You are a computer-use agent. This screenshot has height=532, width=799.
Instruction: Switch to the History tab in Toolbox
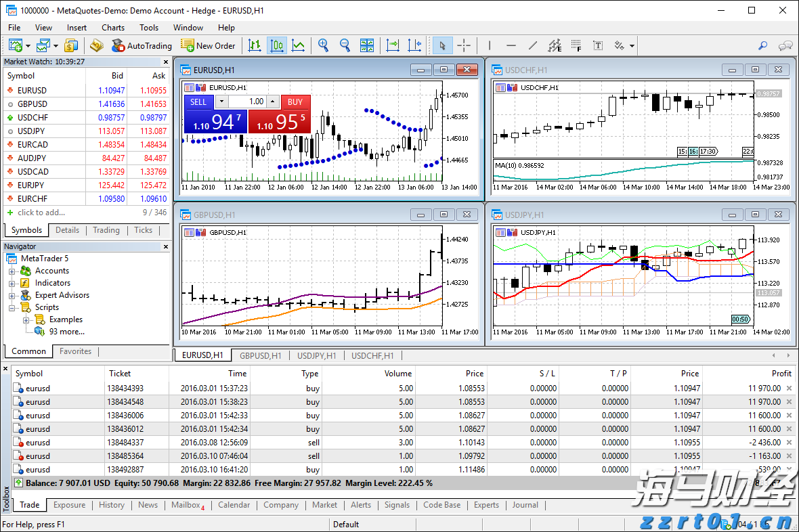(x=111, y=505)
